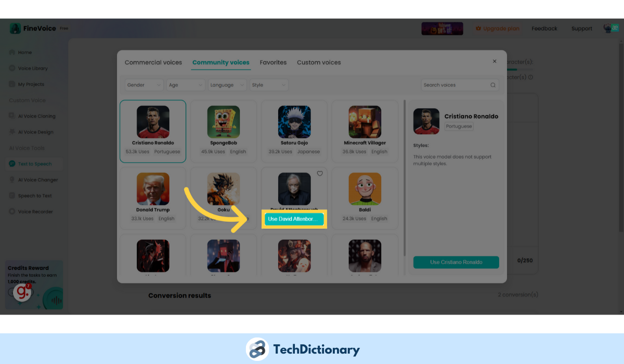Screen dimensions: 624x364
Task: Open the Speech to Text tool
Action: pos(31,196)
